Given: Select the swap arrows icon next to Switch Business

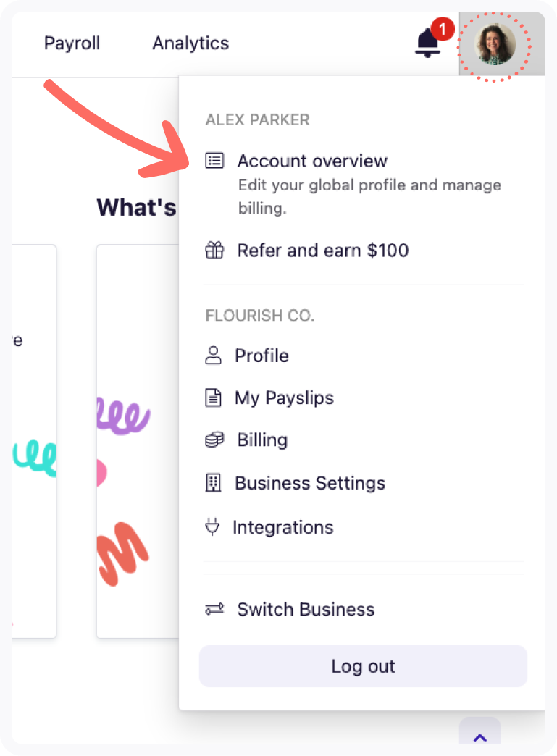Looking at the screenshot, I should click(x=213, y=608).
